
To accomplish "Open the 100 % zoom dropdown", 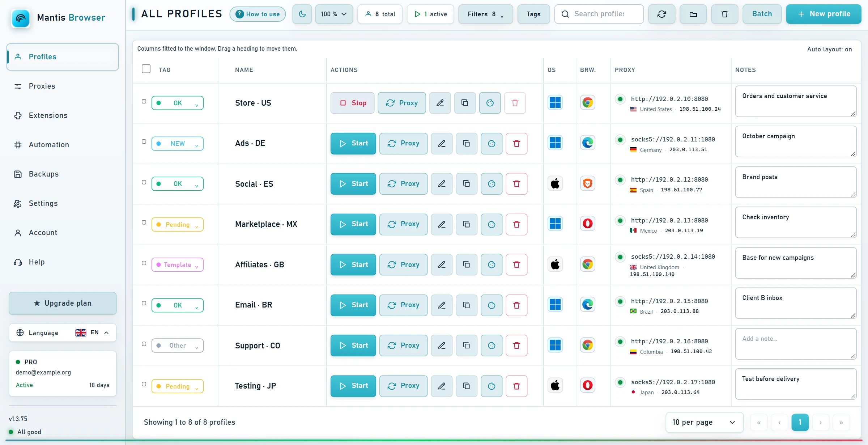I will click(x=334, y=14).
